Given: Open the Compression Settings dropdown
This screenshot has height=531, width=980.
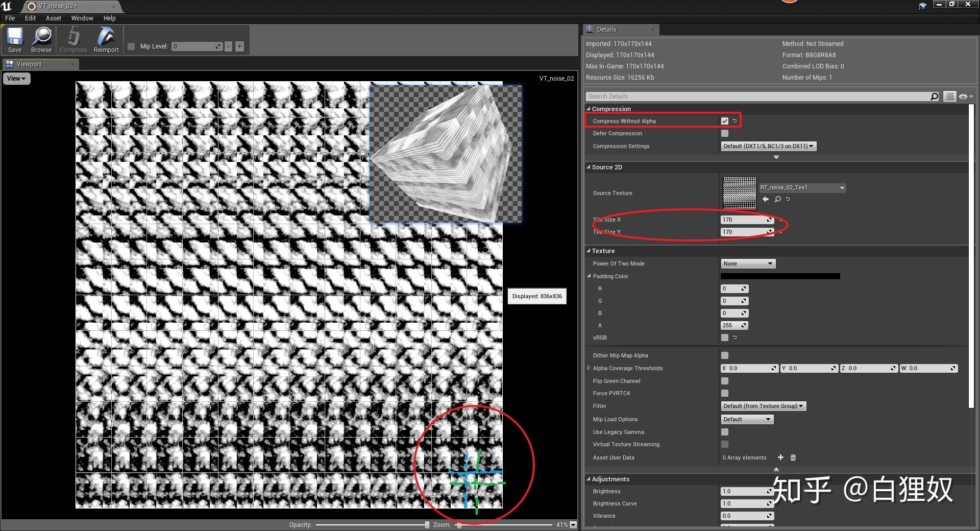Looking at the screenshot, I should click(768, 146).
